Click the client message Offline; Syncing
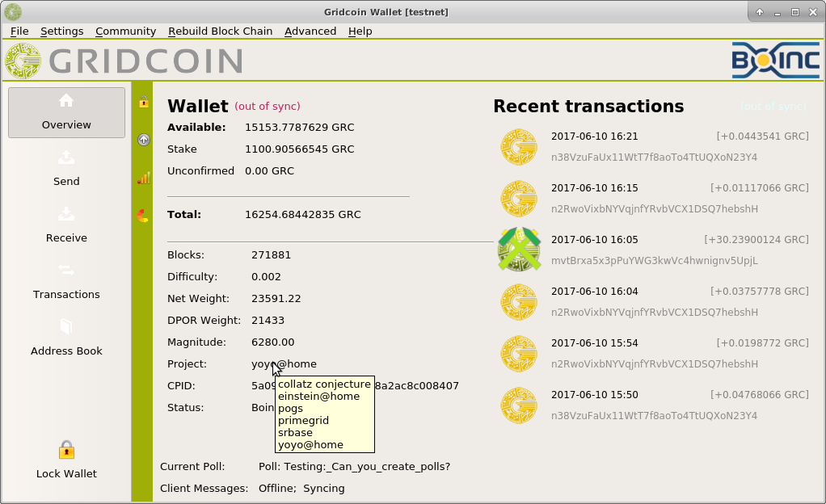Screen dimensions: 826x504 (x=301, y=488)
